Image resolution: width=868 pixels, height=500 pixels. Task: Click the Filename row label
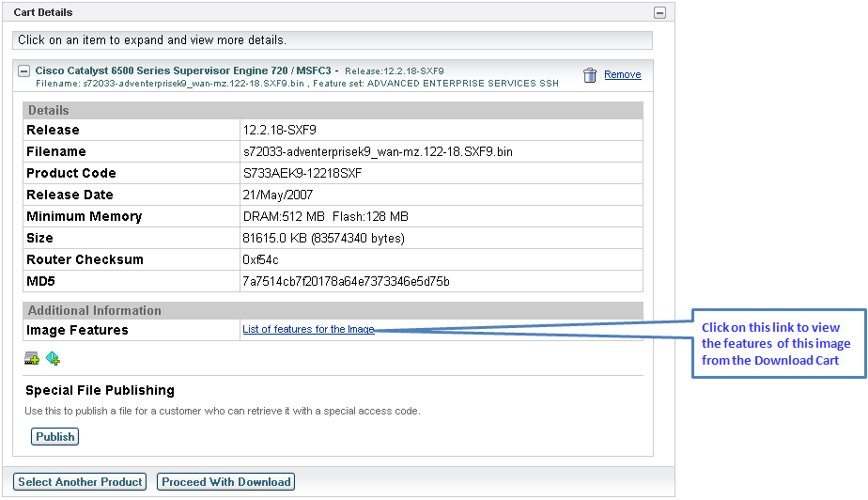(x=56, y=151)
